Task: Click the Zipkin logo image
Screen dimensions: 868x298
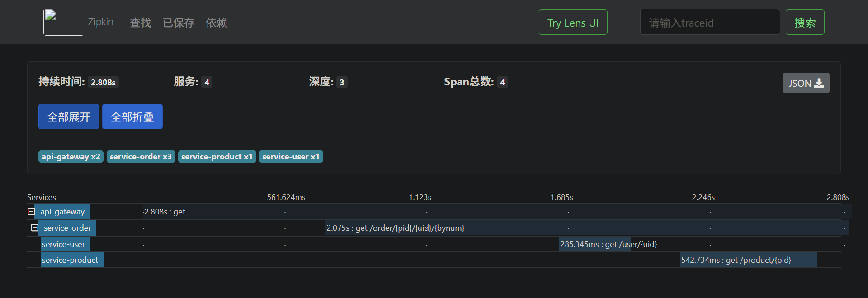Action: (63, 22)
